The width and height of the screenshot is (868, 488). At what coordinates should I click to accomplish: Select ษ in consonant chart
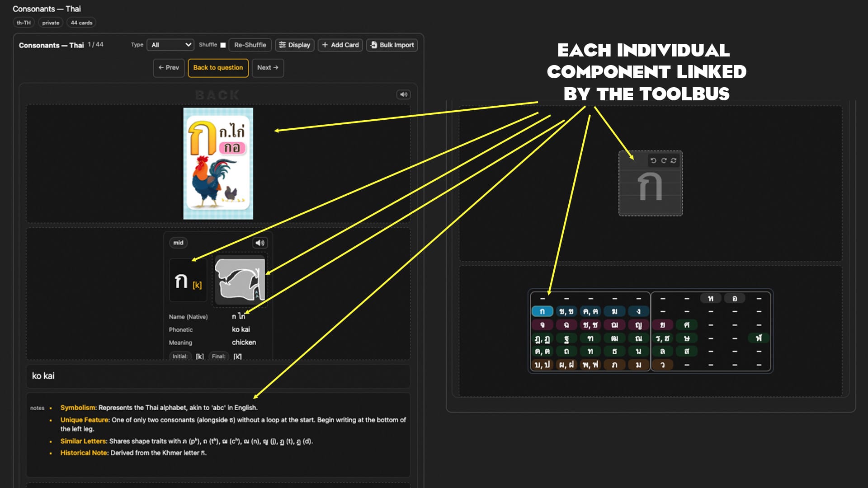[687, 338]
